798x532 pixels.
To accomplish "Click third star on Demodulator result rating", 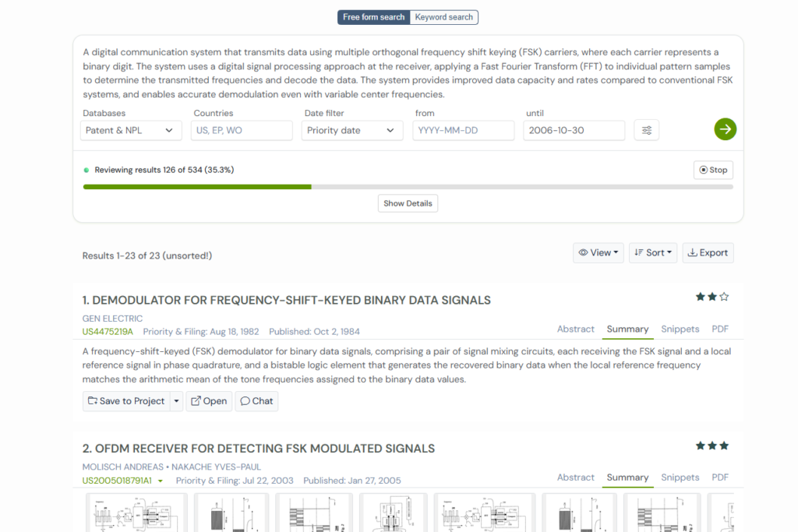I will (x=724, y=297).
